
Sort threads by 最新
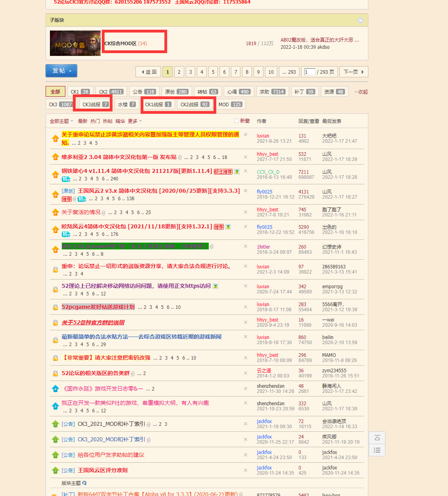(x=83, y=121)
